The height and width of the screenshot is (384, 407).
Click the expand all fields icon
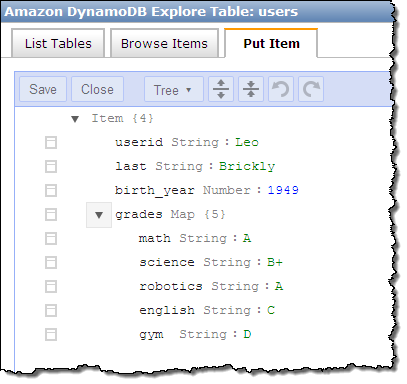221,89
